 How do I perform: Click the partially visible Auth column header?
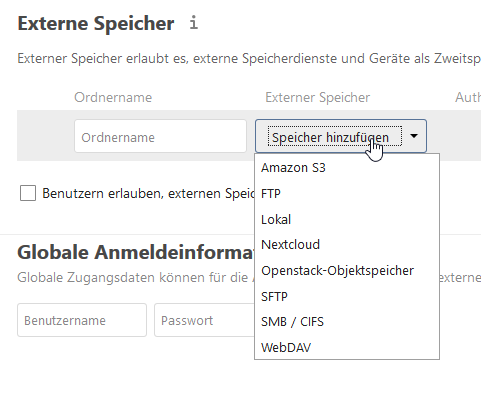coord(468,97)
